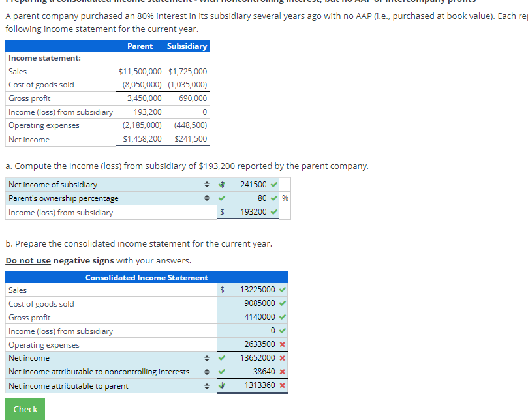This screenshot has height=420, width=528.
Task: Click the red X beside Operating expenses 2633500
Action: pos(283,344)
